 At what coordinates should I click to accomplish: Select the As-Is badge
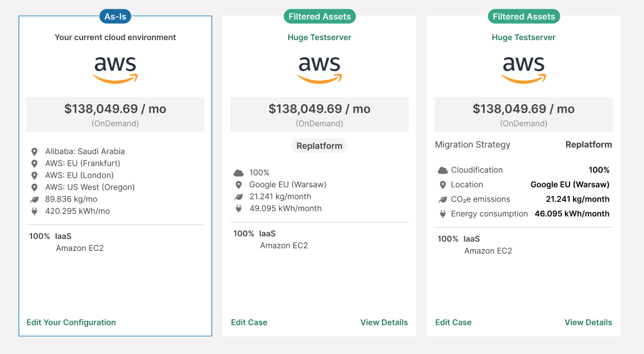(x=115, y=17)
